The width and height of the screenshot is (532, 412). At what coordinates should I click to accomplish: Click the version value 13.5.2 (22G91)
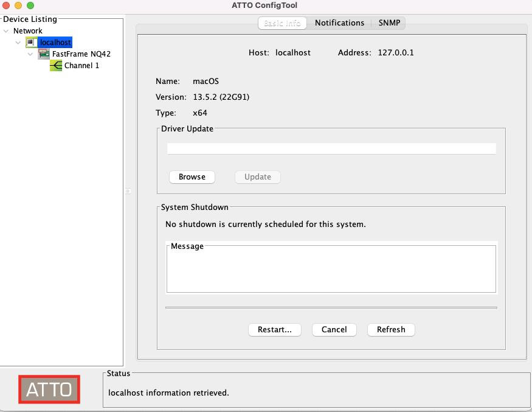(x=221, y=97)
